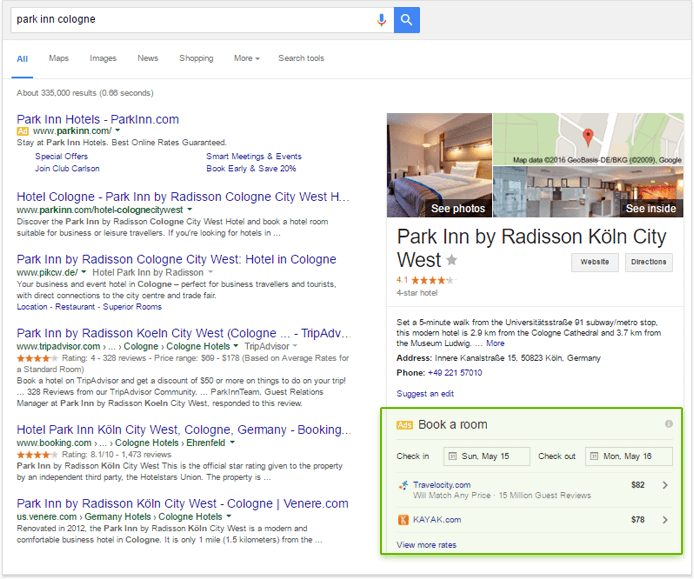694x579 pixels.
Task: Expand the tripadvisor.com URL dropdown arrow
Action: coord(235,346)
